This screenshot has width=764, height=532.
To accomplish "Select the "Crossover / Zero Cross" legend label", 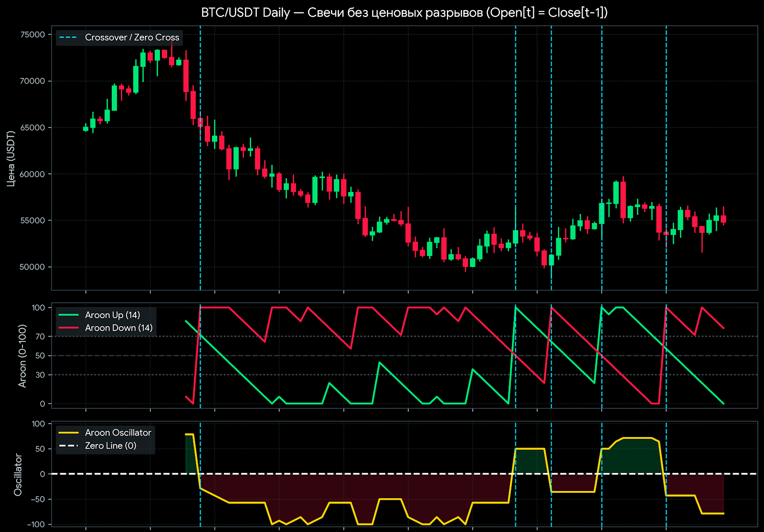I will (132, 37).
